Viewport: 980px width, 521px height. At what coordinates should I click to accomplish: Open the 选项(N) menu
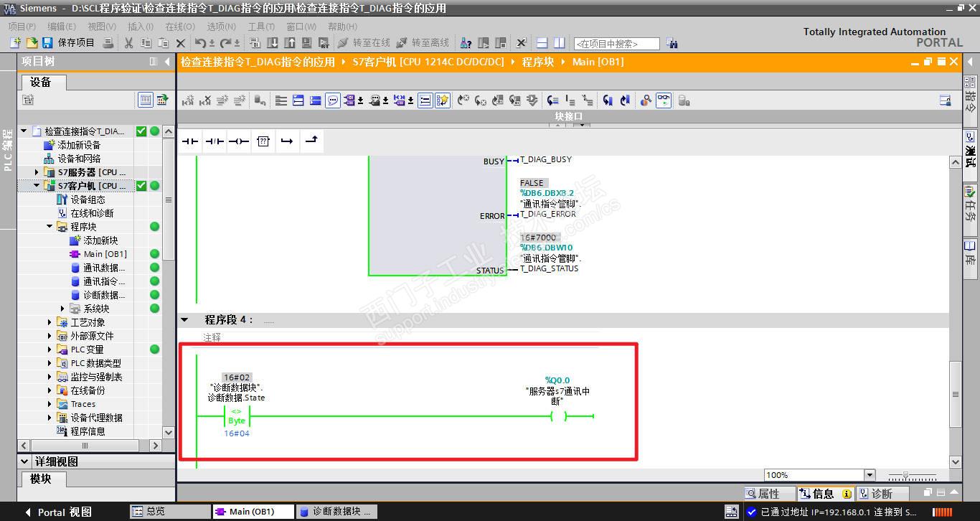click(x=222, y=27)
